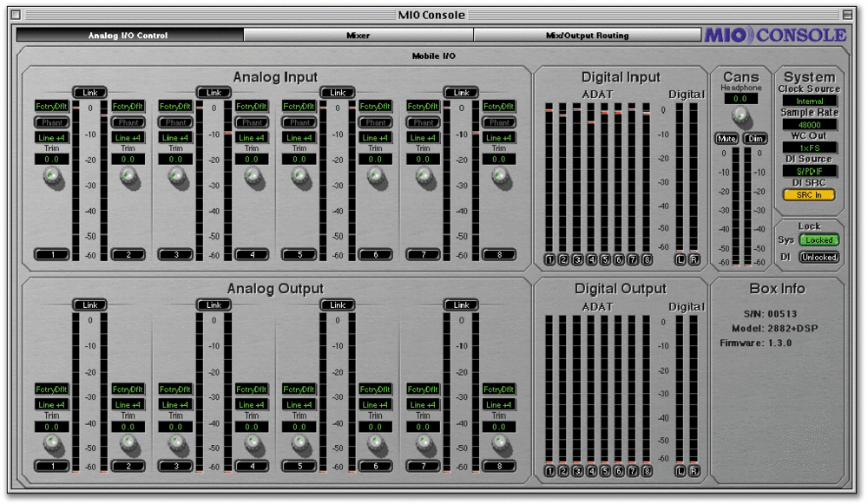Viewport: 868px width, 504px height.
Task: Open Line +4 level menu for Analog Input 8
Action: pos(499,138)
